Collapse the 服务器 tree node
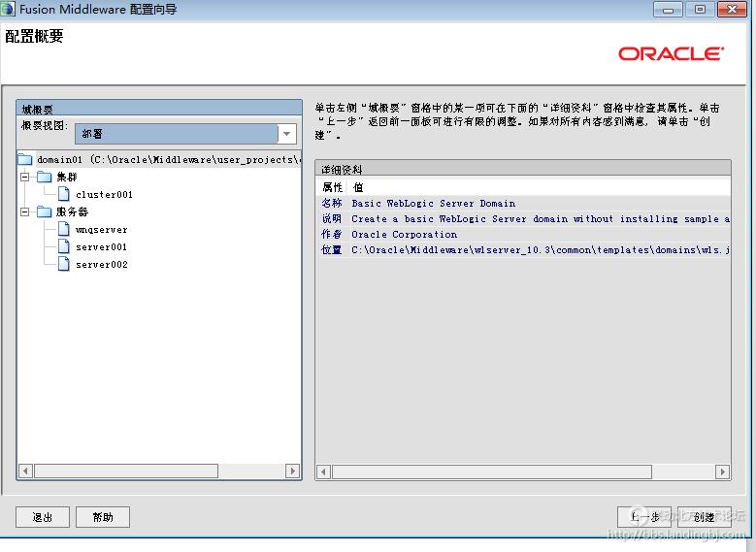 (x=25, y=211)
